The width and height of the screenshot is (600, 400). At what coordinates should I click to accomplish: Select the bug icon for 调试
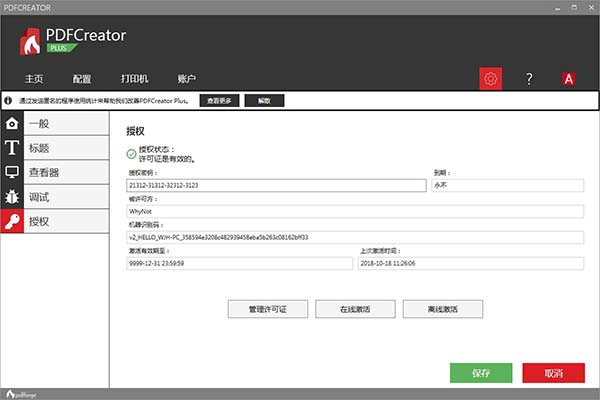pyautogui.click(x=12, y=197)
